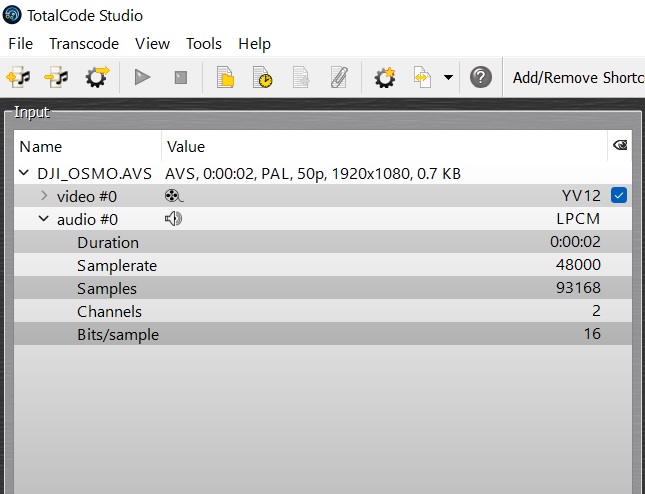Screen dimensions: 645x494
Task: Open settings via the gear-with-star icon
Action: coord(384,77)
